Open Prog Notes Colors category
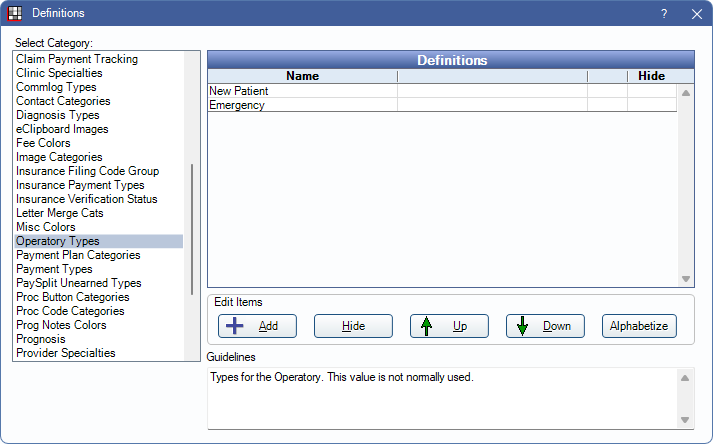 coord(61,325)
